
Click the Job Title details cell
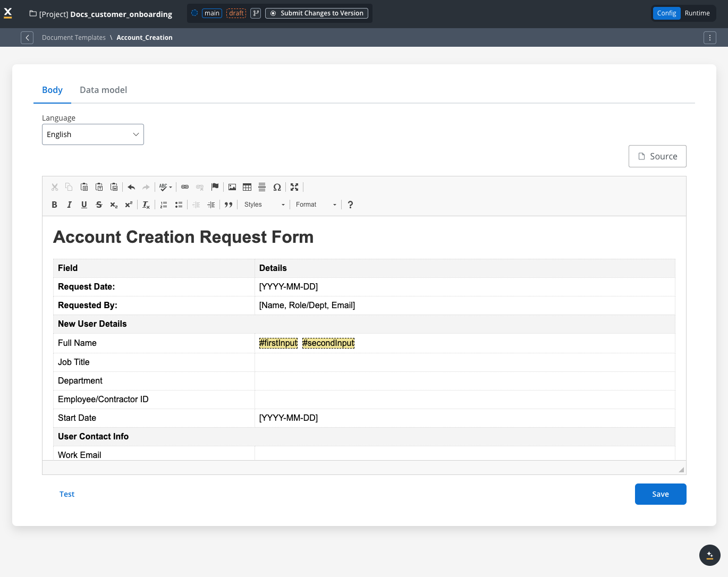coord(465,362)
